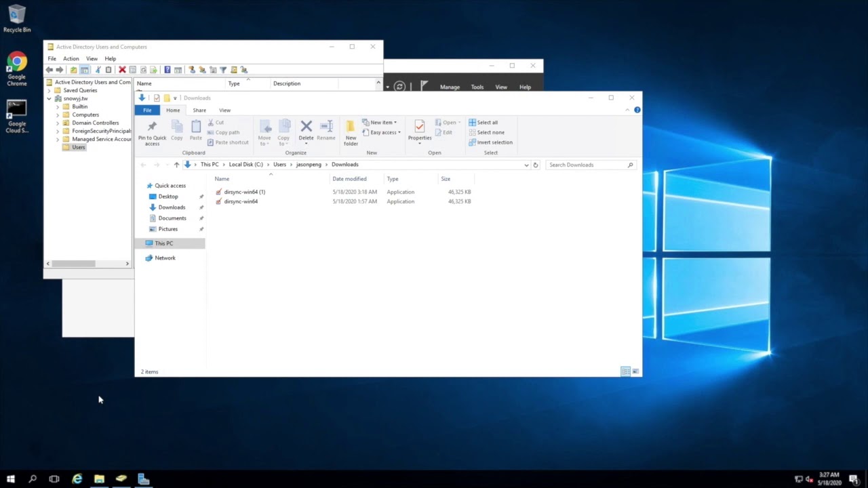868x488 pixels.
Task: Click the Forward arrow in the Active Directory toolbar
Action: pyautogui.click(x=60, y=70)
